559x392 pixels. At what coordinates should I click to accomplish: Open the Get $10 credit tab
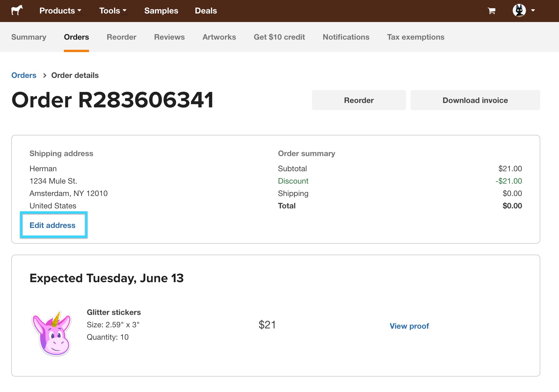[279, 37]
